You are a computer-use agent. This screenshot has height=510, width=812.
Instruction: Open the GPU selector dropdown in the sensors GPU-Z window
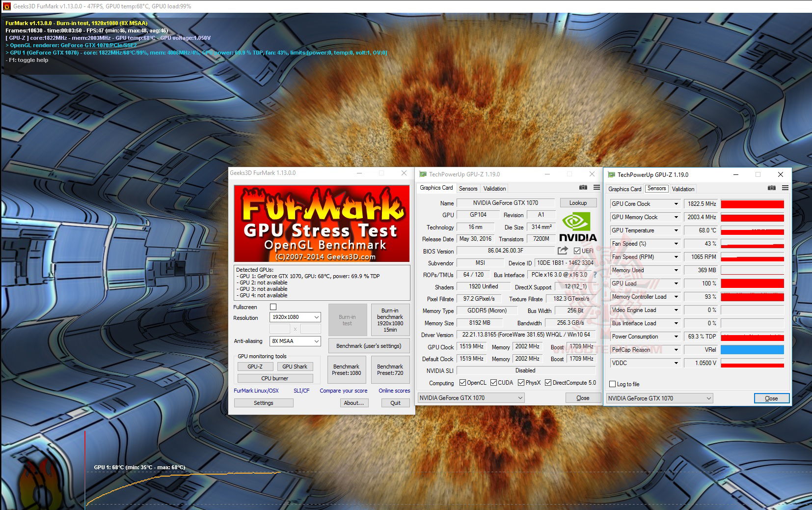660,398
